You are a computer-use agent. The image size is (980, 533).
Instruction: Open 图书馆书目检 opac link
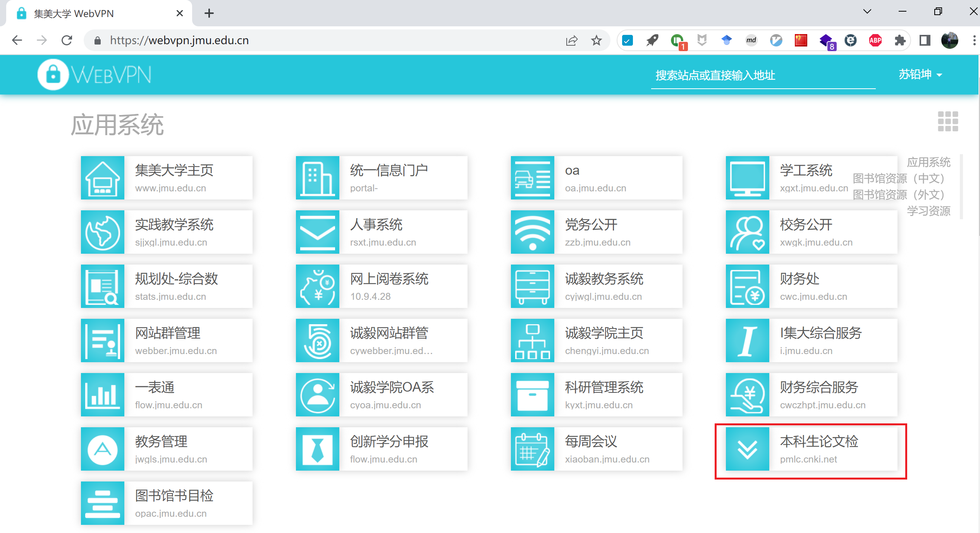[174, 496]
